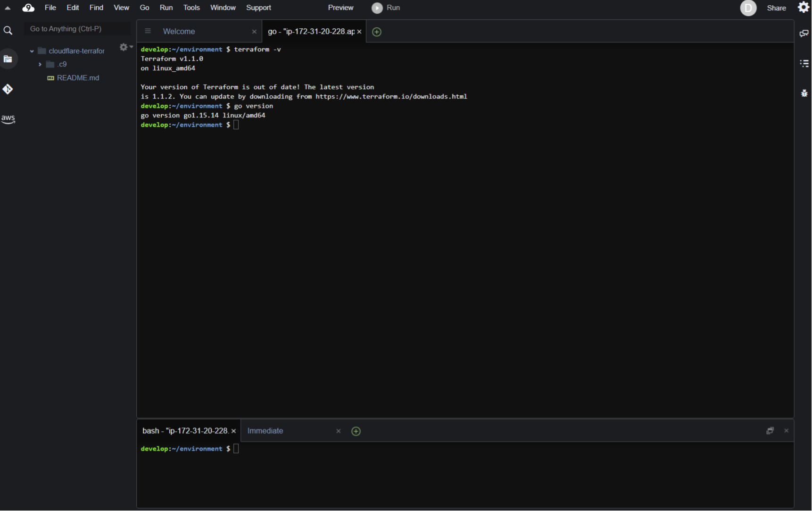Viewport: 812px width, 511px height.
Task: Click the 'on linux_amd64' output line
Action: 168,68
